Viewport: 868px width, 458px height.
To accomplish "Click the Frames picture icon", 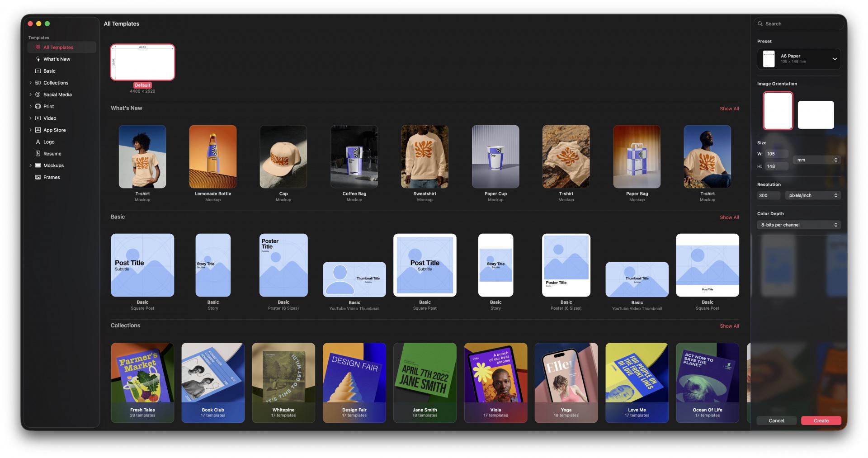I will (x=38, y=177).
